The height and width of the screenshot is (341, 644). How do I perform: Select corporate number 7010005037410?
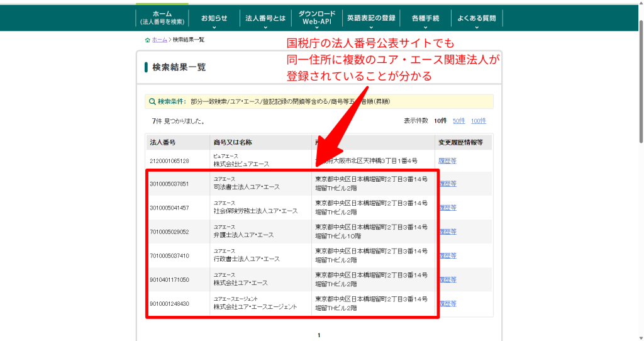coord(169,256)
